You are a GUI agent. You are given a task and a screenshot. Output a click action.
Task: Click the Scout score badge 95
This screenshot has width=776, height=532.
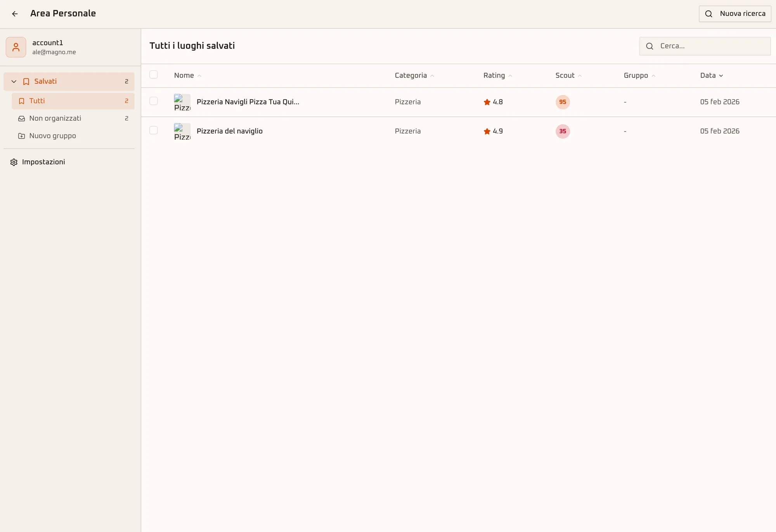pos(563,102)
